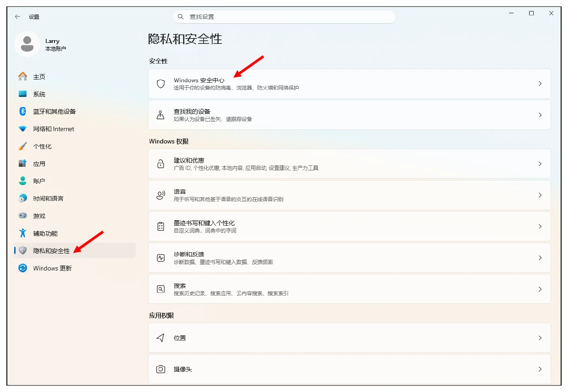Click the 诊断和反馈 pulse icon
568x392 pixels.
tap(161, 258)
